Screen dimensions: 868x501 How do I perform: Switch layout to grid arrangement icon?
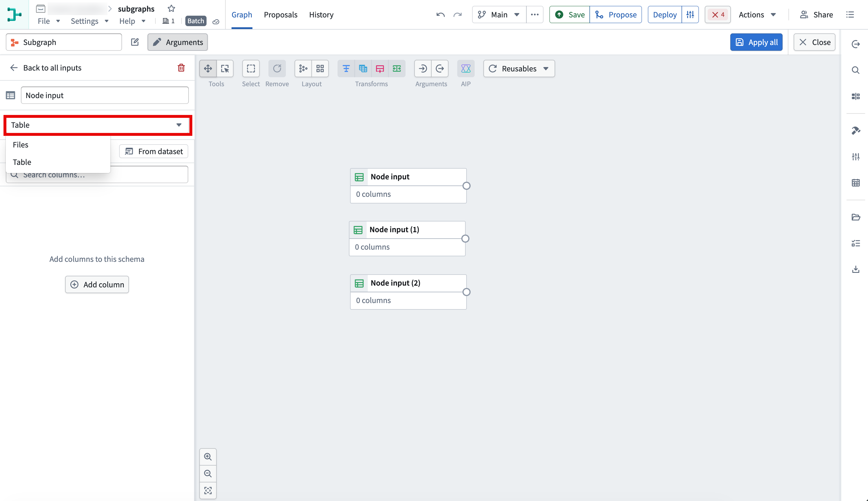[x=320, y=69]
